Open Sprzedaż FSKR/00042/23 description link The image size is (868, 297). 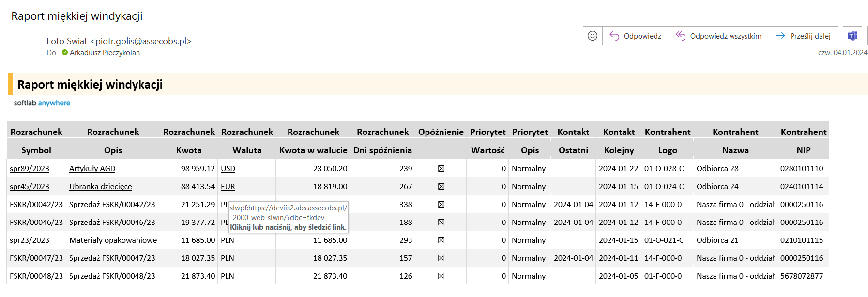tap(112, 205)
